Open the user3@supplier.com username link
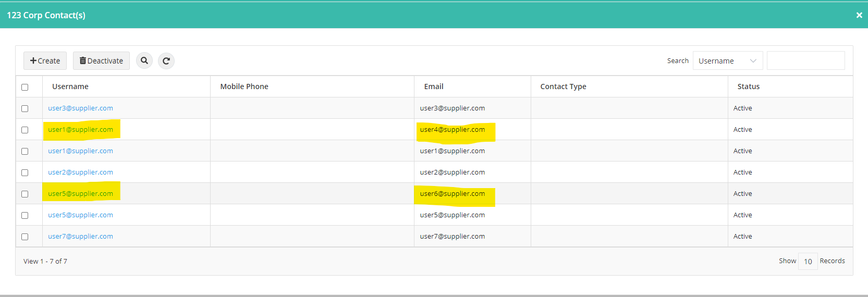This screenshot has height=297, width=868. click(x=80, y=108)
